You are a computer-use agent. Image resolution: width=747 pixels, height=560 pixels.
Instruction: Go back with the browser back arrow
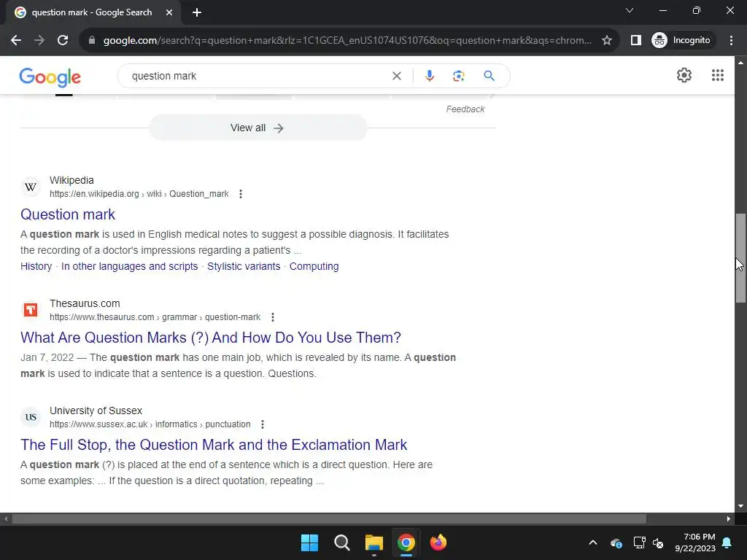click(x=16, y=41)
